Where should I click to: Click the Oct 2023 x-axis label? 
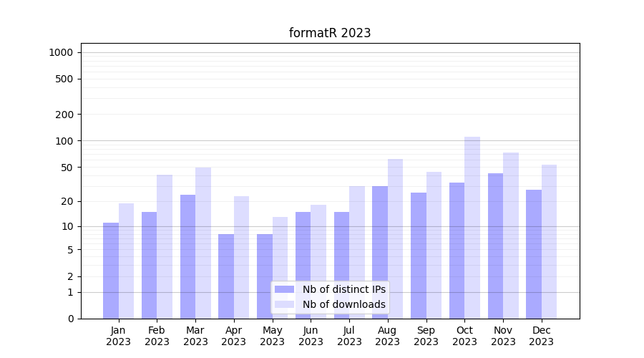464,336
